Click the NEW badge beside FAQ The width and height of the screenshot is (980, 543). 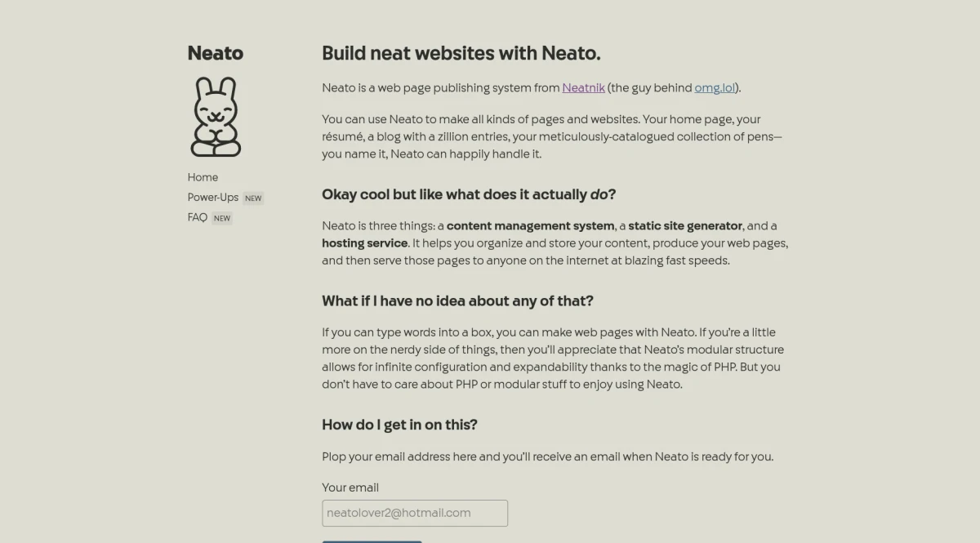click(x=222, y=218)
